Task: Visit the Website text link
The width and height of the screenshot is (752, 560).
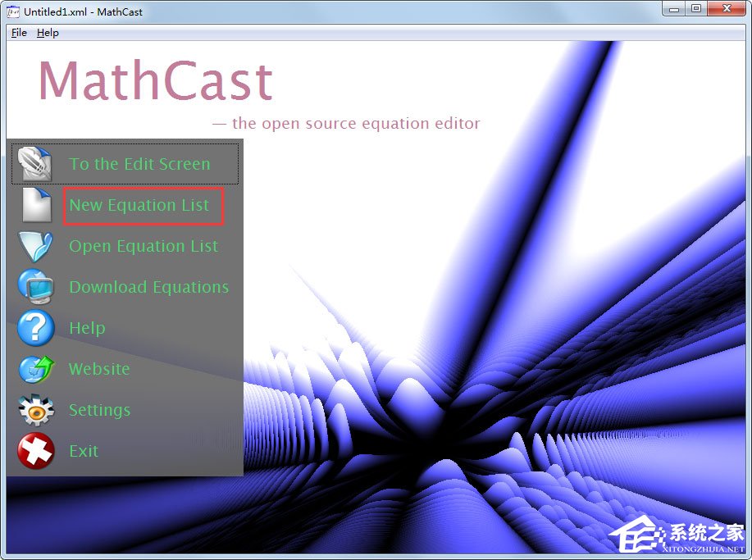Action: tap(99, 369)
